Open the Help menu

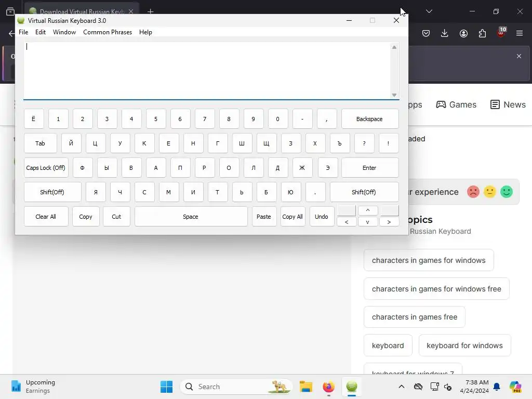[x=145, y=32]
